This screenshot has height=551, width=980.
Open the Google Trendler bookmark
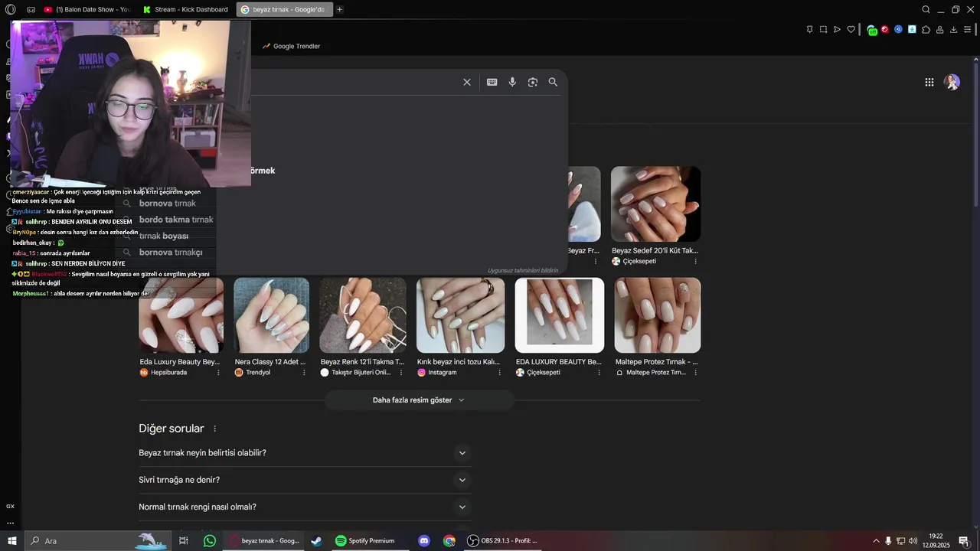point(291,46)
